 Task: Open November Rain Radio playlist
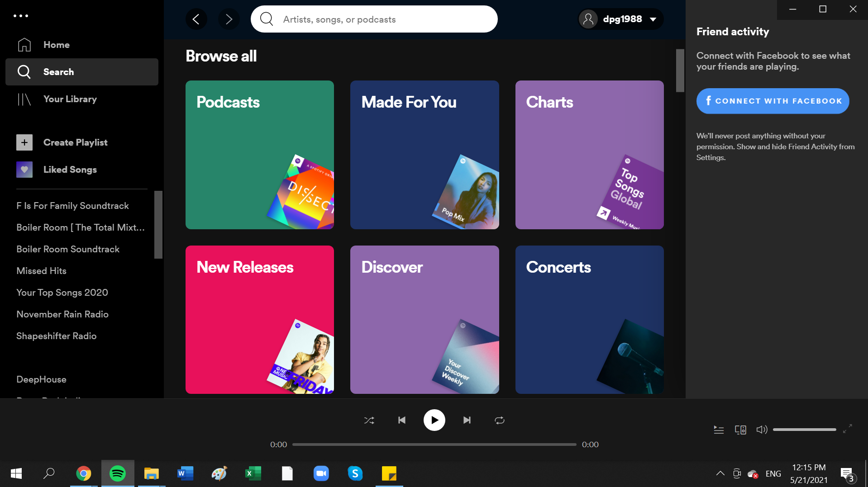62,314
